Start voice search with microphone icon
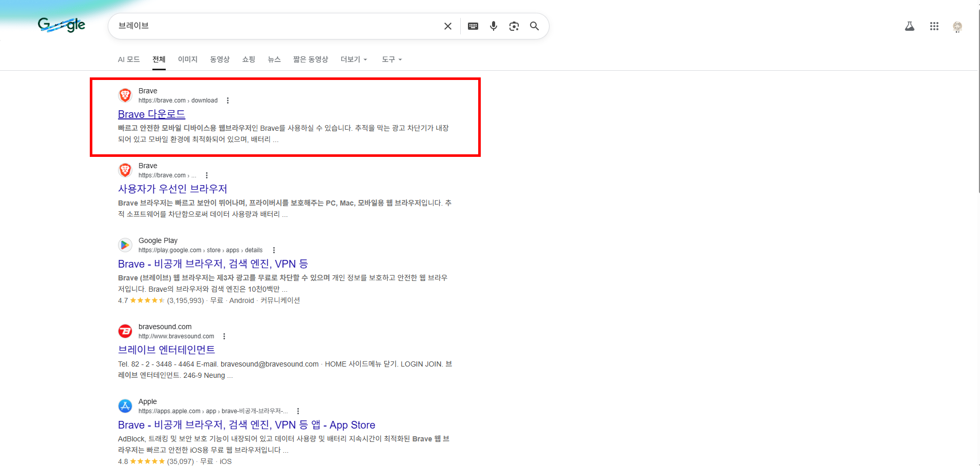980x466 pixels. 494,26
